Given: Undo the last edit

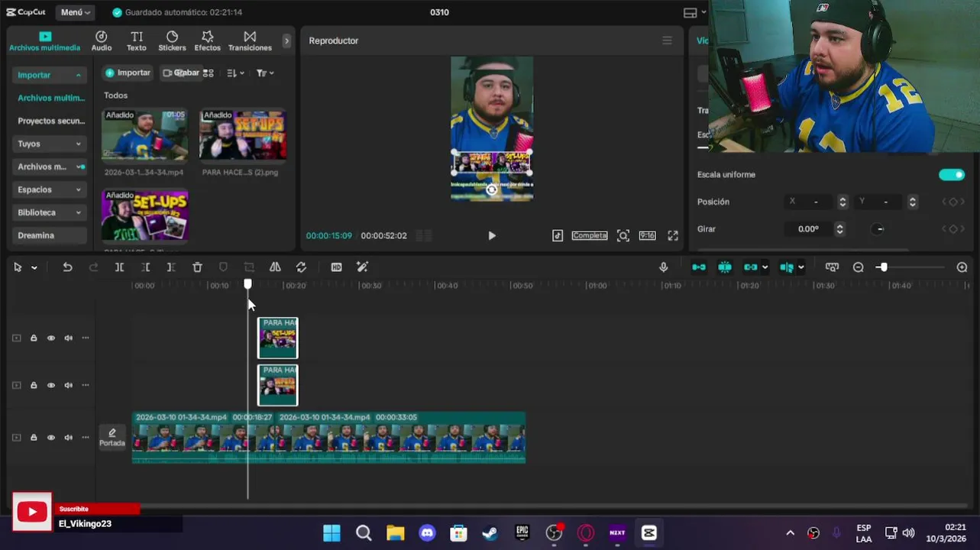Looking at the screenshot, I should click(x=67, y=267).
